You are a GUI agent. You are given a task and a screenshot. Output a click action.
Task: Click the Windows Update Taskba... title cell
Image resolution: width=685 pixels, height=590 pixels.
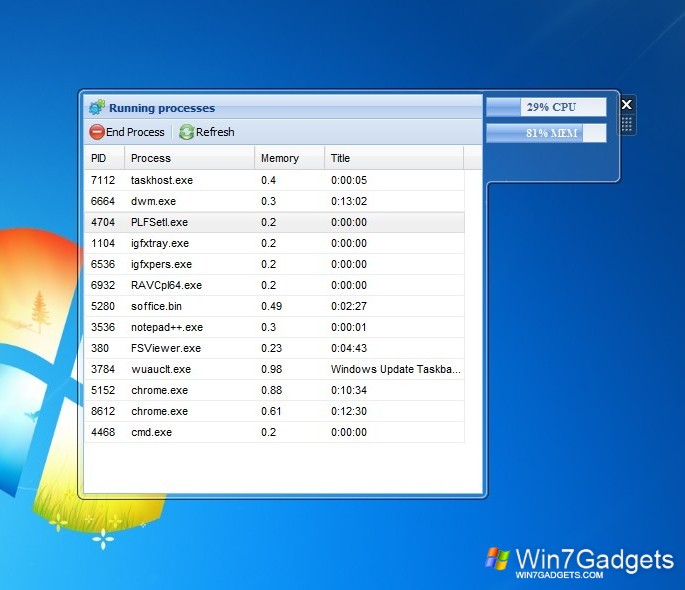click(x=395, y=369)
